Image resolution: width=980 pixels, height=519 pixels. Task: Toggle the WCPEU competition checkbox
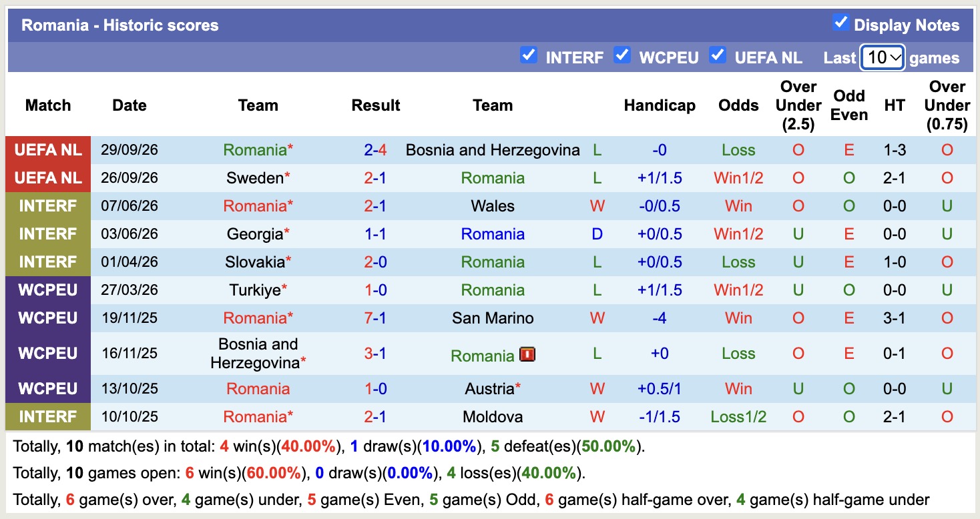coord(622,55)
